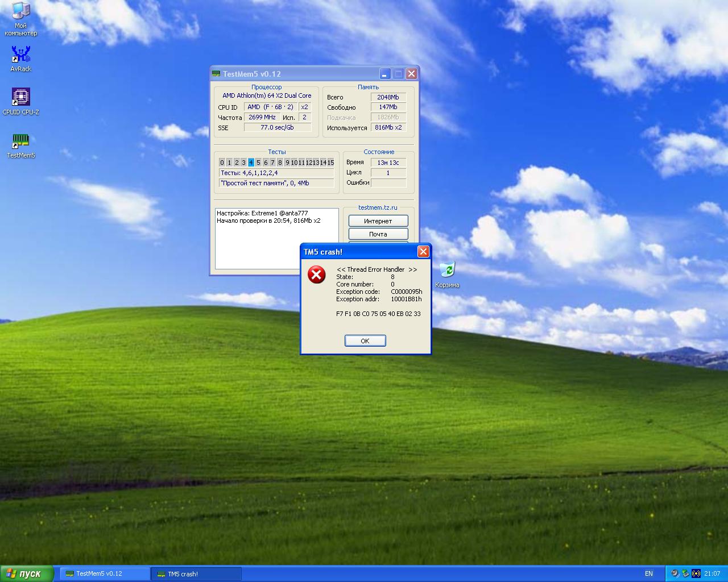Click test box 3 in Тесты
Screen dimensions: 728x582
[243, 163]
